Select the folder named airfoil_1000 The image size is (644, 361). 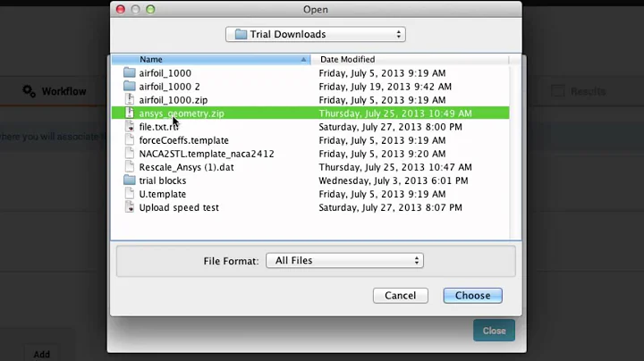(x=165, y=73)
